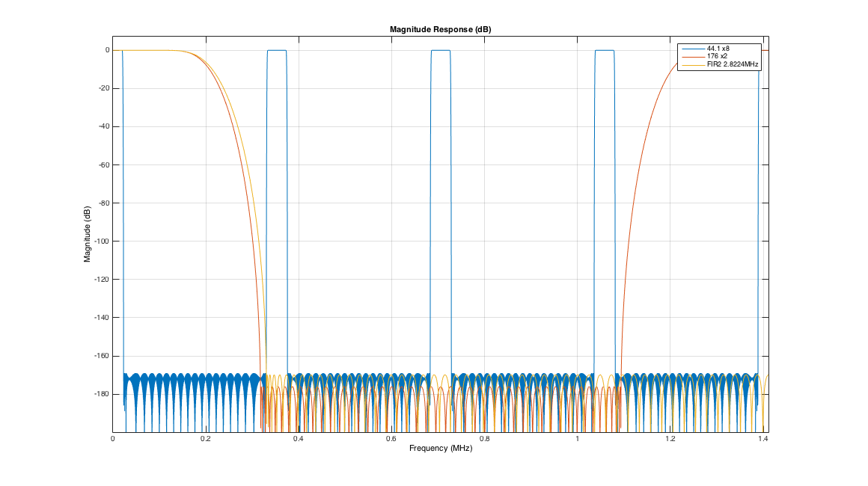This screenshot has height=486, width=868.
Task: Click y-axis tick label "-40"
Action: 103,126
